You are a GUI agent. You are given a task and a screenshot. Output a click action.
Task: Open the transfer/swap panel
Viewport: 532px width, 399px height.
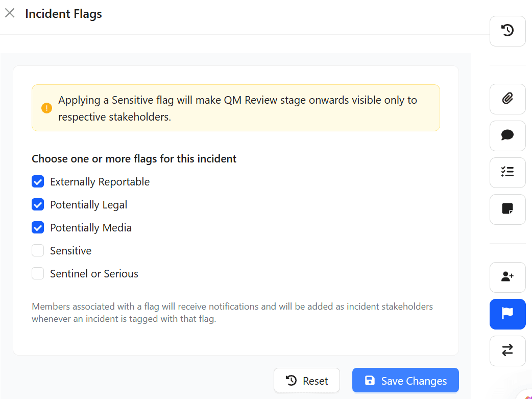coord(507,351)
